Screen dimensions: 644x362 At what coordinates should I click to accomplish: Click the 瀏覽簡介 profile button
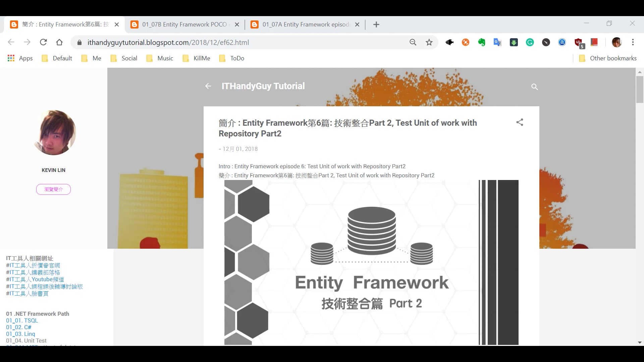[53, 189]
